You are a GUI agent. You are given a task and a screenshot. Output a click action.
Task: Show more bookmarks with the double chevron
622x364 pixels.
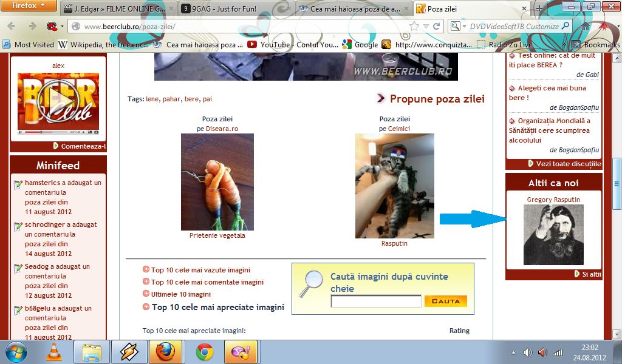click(x=564, y=44)
